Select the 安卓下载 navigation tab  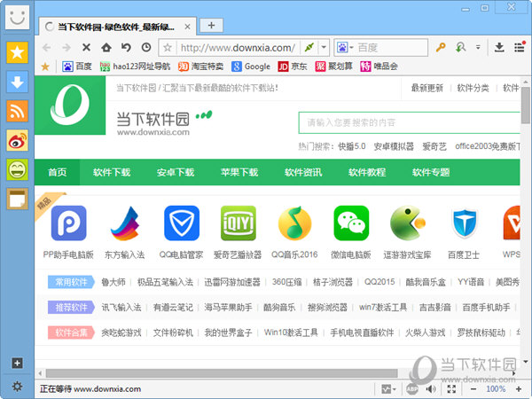[x=175, y=172]
